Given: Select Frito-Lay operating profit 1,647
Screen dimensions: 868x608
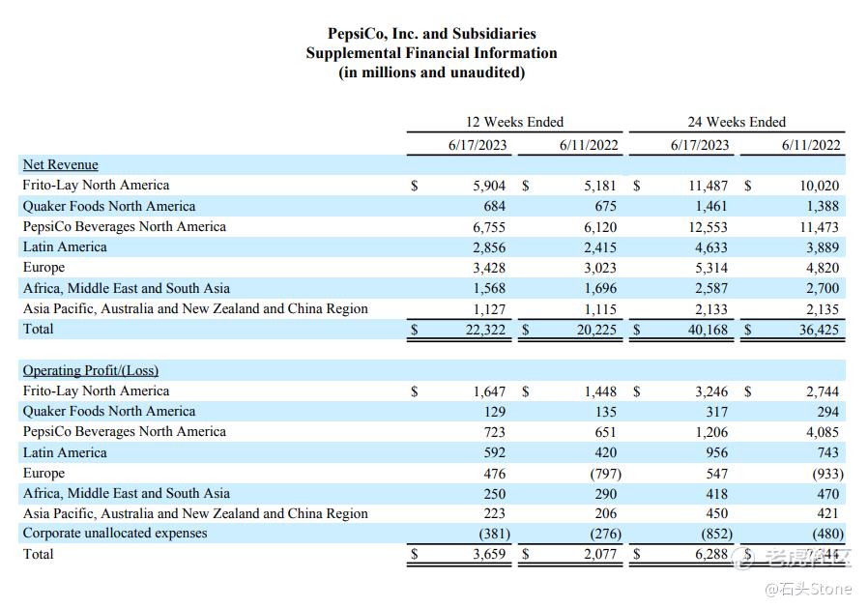Looking at the screenshot, I should [x=489, y=392].
